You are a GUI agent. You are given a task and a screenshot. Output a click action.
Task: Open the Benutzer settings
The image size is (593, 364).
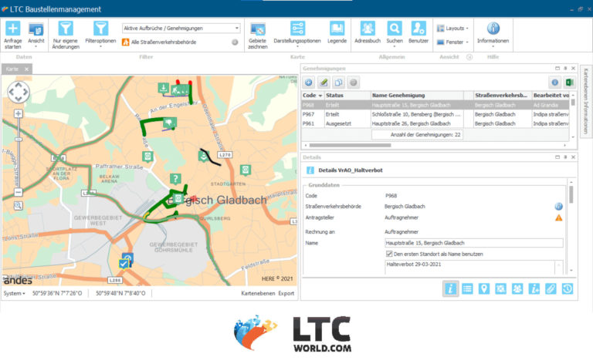pos(418,32)
